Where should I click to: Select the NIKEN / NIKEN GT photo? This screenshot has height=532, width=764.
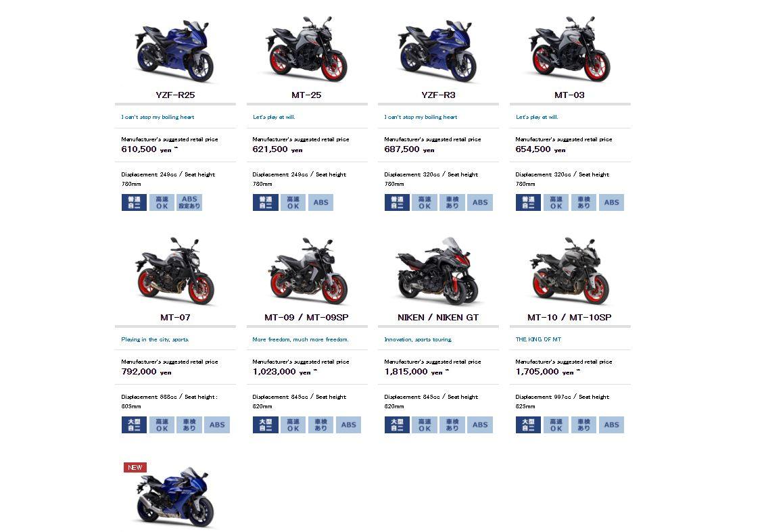[x=438, y=271]
